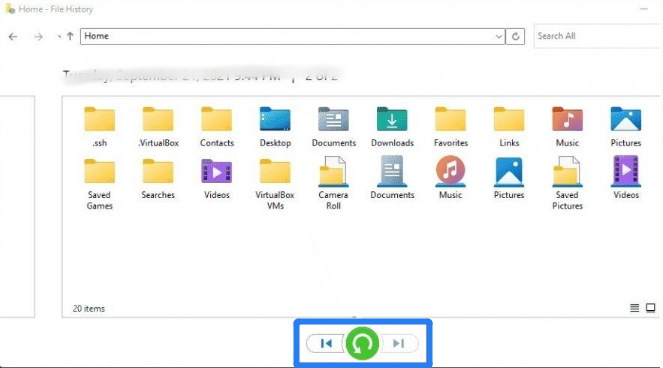Click the File History title bar icon
Image resolution: width=663 pixels, height=368 pixels.
click(x=10, y=9)
